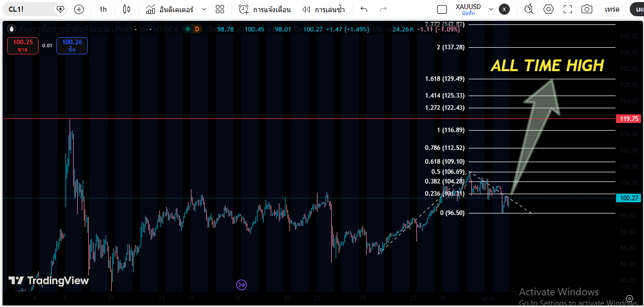The image size is (644, 307).
Task: Undo the last chart action
Action: coord(364,9)
